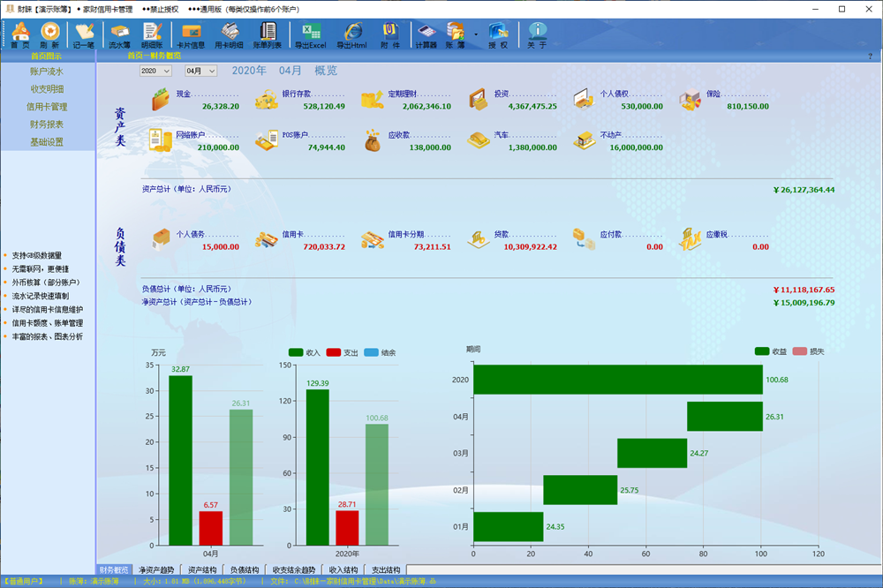883x588 pixels.
Task: Click the 刷新 refresh icon
Action: pos(50,34)
